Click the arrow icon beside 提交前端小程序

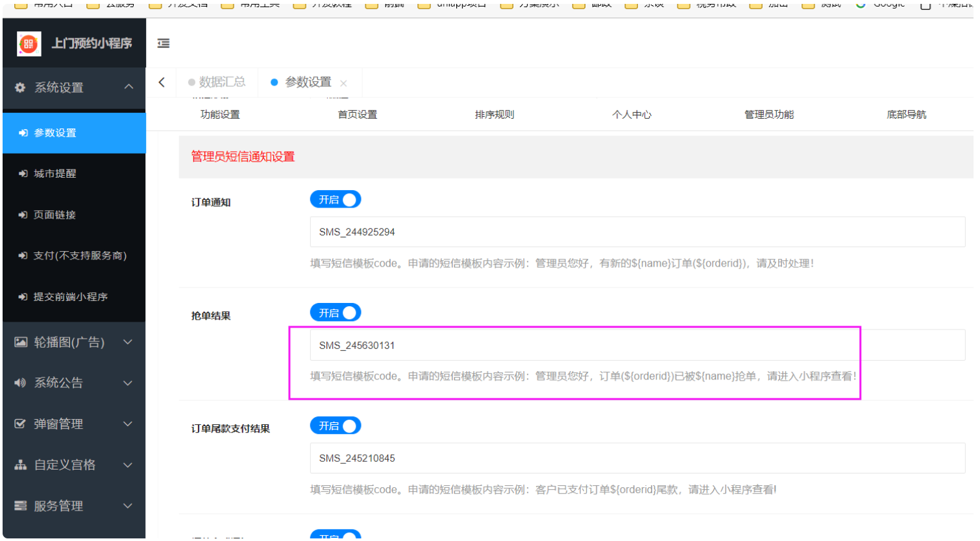pos(23,297)
